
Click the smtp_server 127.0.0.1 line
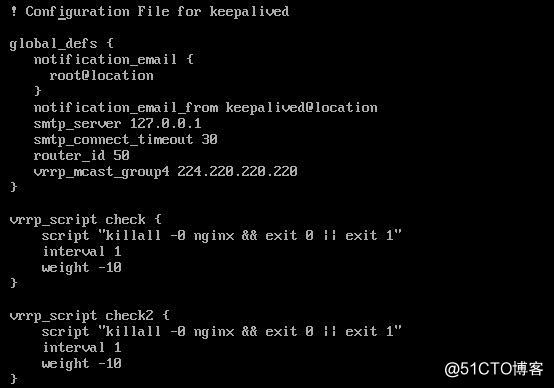pyautogui.click(x=117, y=124)
